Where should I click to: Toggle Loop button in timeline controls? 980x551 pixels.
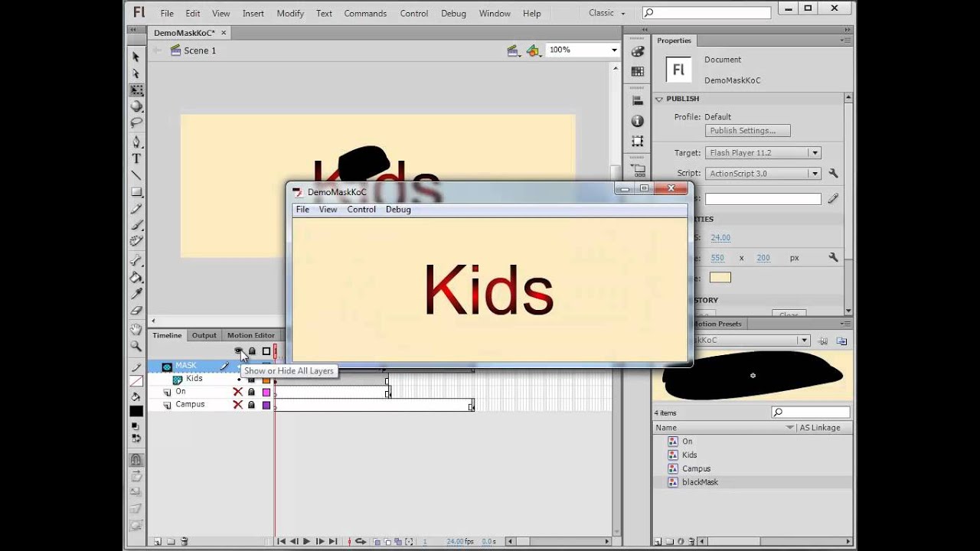point(361,542)
